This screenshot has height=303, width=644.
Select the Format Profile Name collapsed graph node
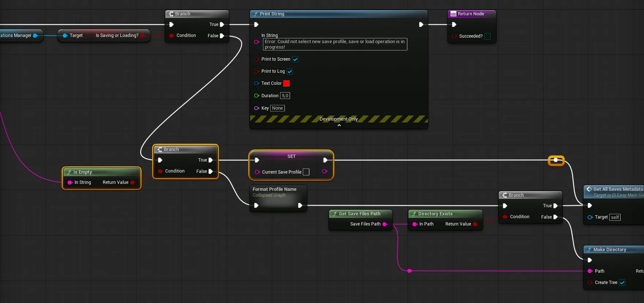pos(278,198)
